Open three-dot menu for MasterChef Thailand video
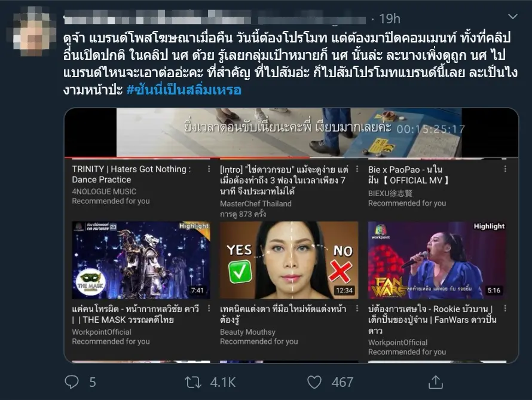This screenshot has height=400, width=532. coord(357,169)
